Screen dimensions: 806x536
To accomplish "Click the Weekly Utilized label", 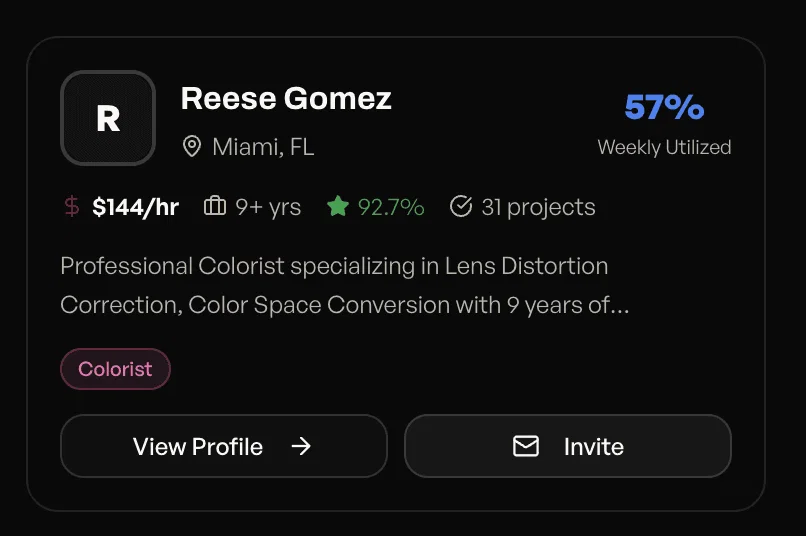I will coord(664,147).
